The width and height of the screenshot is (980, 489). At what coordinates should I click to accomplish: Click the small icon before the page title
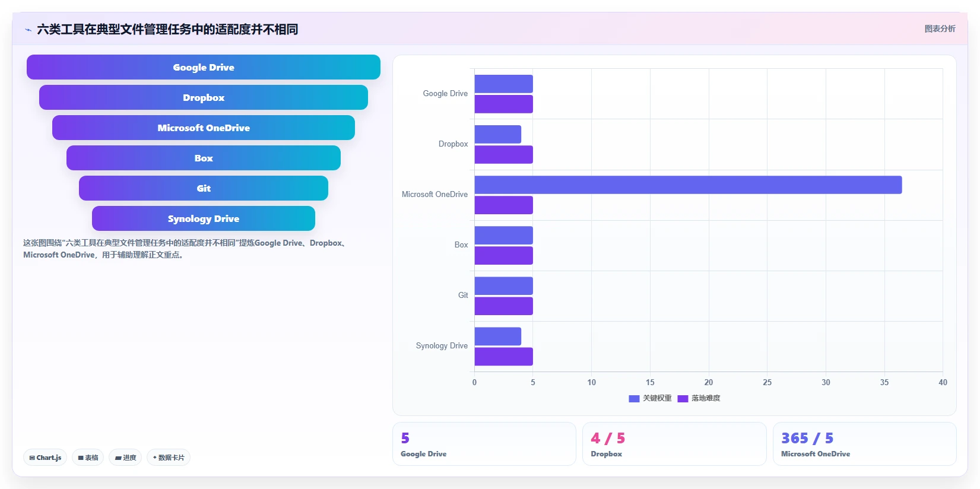click(28, 30)
